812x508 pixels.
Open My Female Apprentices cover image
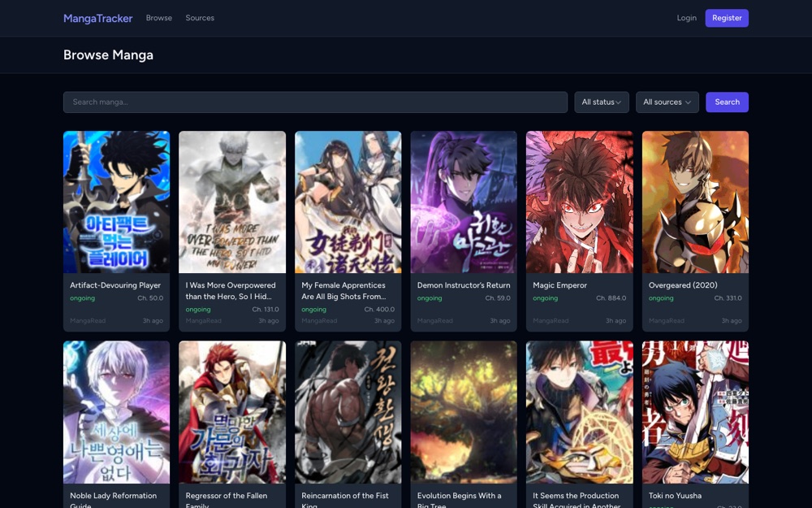click(348, 202)
